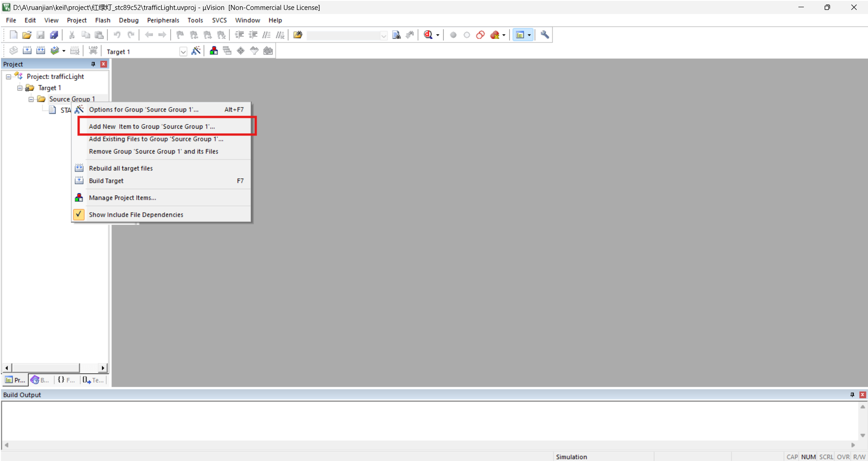Kill all breakpoints icon
This screenshot has width=868, height=461.
pyautogui.click(x=495, y=35)
